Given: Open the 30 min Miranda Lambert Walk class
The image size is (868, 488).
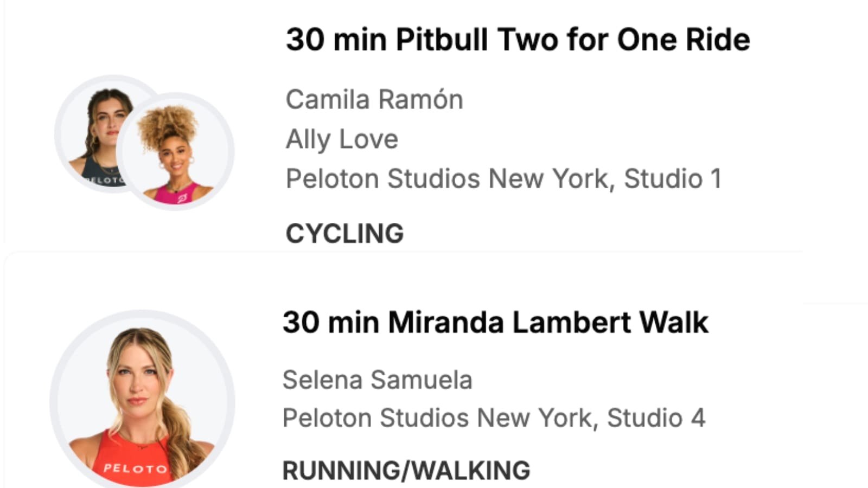Looking at the screenshot, I should (495, 322).
